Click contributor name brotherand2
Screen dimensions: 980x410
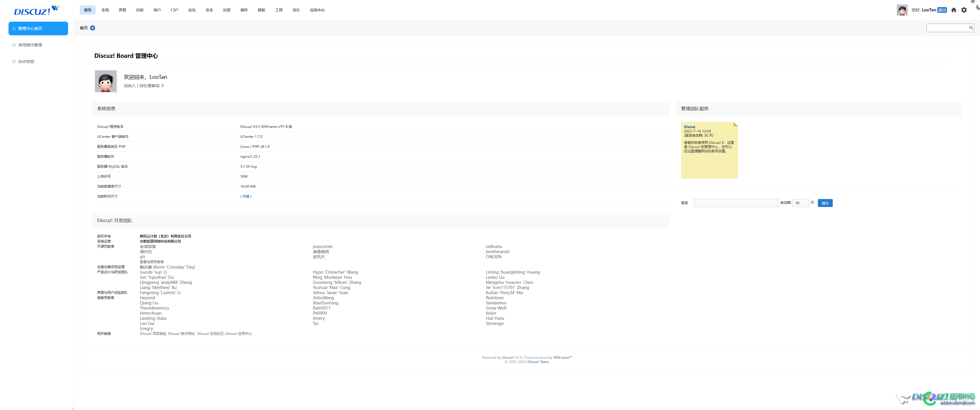point(497,251)
